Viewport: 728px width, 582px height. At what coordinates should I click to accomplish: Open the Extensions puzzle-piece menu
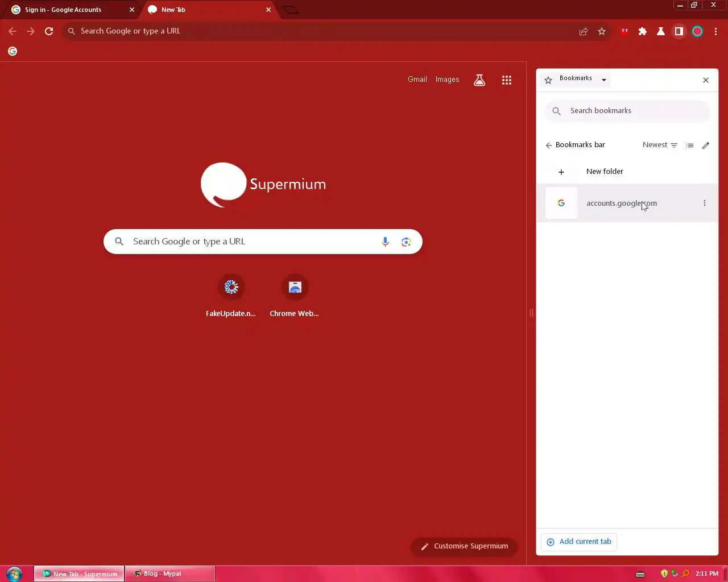[643, 31]
